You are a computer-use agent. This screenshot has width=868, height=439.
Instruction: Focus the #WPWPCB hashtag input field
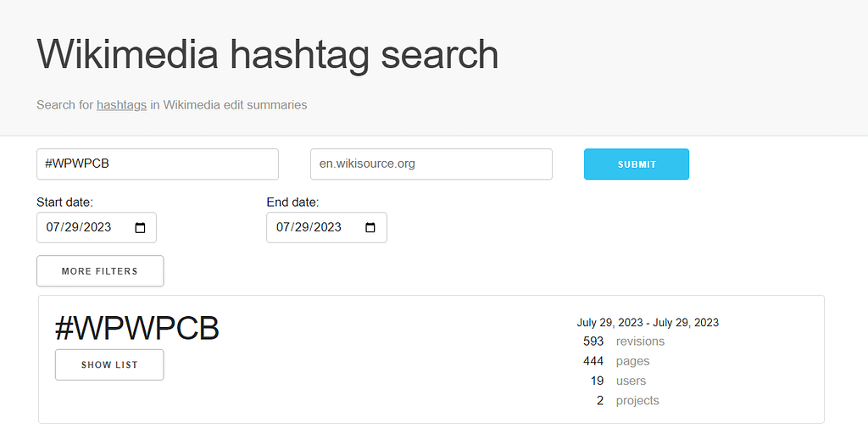coord(157,164)
